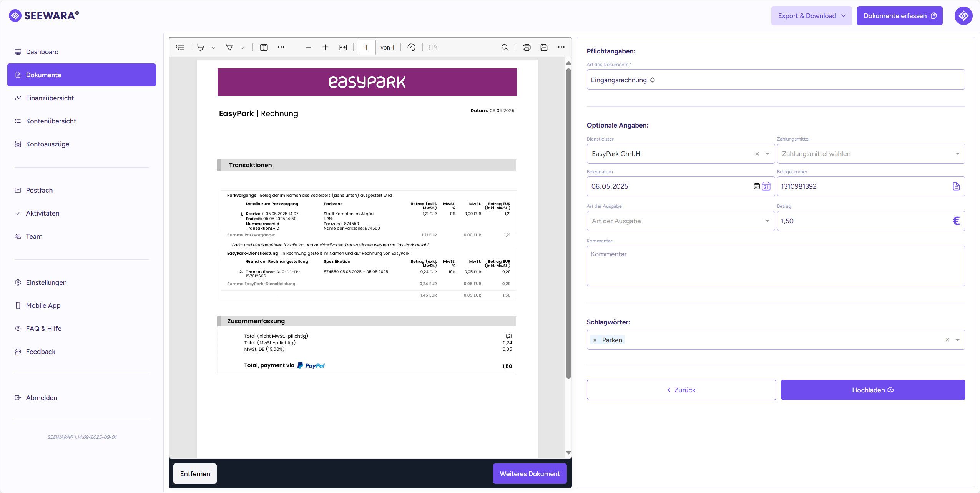Image resolution: width=980 pixels, height=493 pixels.
Task: Click the PDF zoom in plus icon
Action: click(325, 47)
